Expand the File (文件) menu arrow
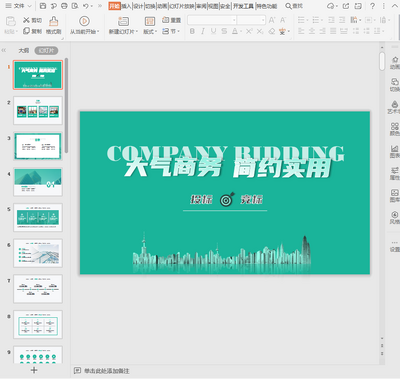 point(29,6)
